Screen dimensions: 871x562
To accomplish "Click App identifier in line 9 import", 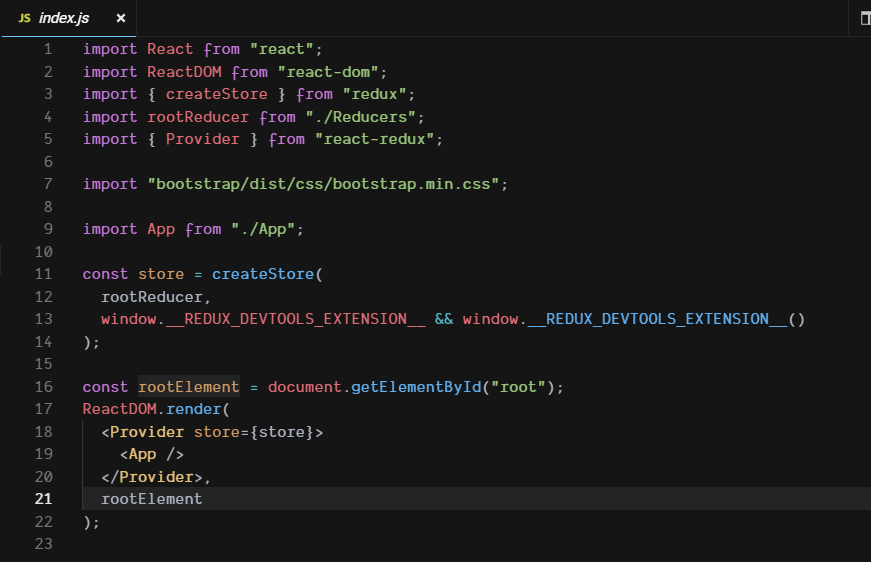I will [161, 229].
